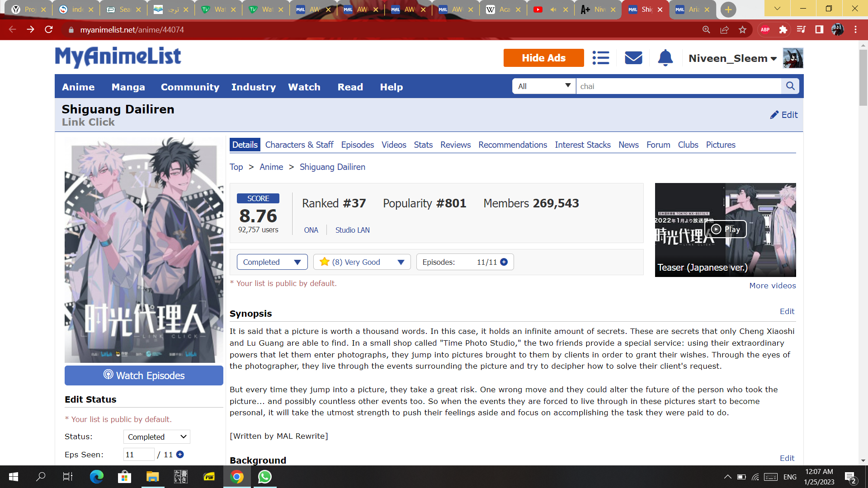Play the Teaser (Japanese ver.) video
Image resolution: width=868 pixels, height=488 pixels.
tap(725, 229)
